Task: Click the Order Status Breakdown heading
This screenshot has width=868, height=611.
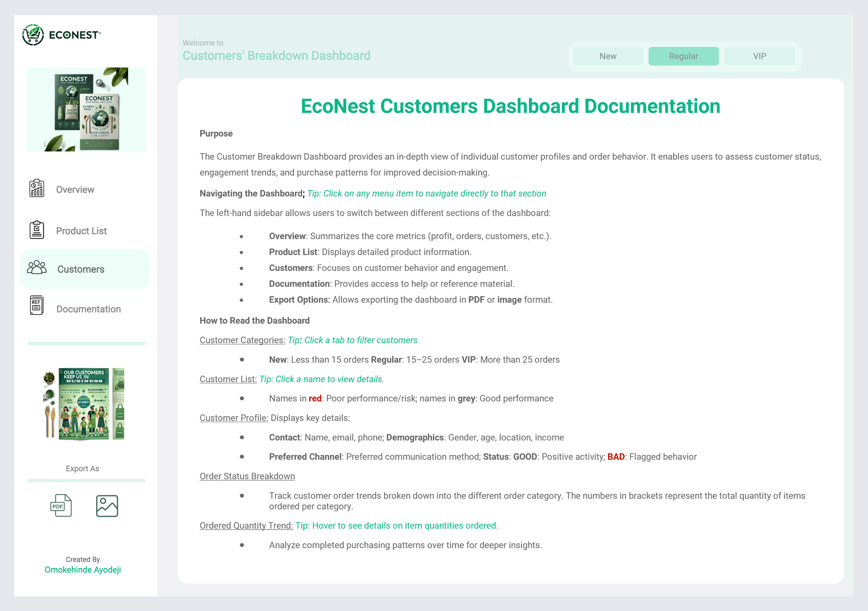Action: tap(247, 476)
